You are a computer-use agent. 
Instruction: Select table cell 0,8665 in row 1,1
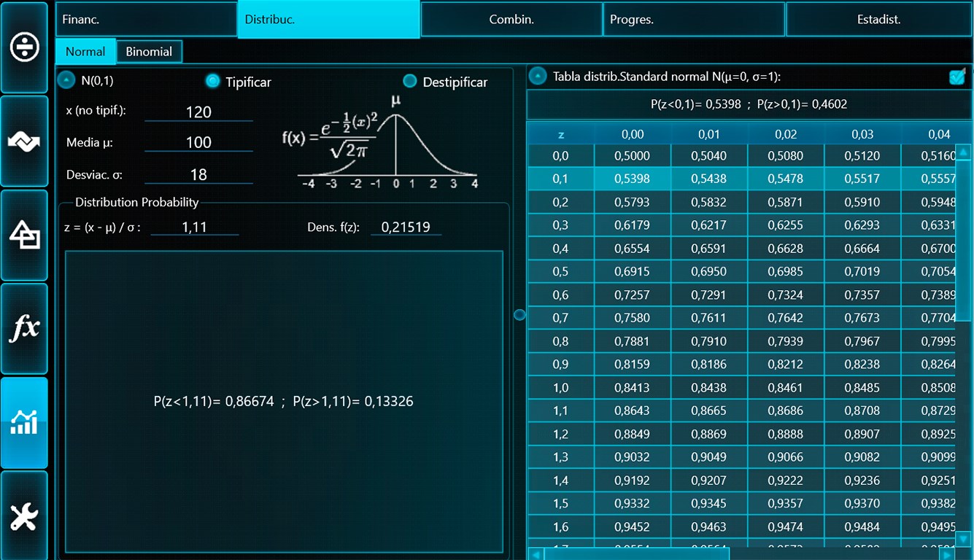[709, 411]
